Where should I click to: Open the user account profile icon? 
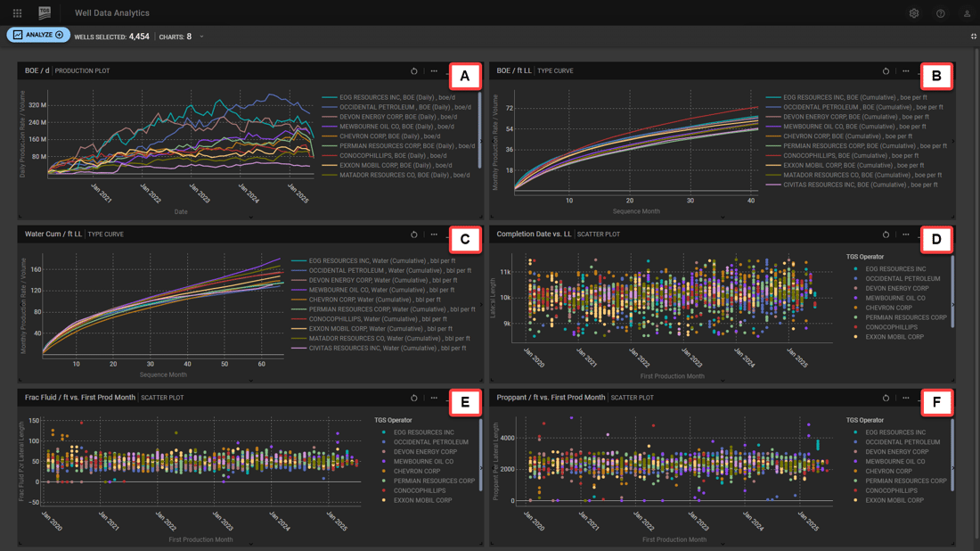(967, 13)
